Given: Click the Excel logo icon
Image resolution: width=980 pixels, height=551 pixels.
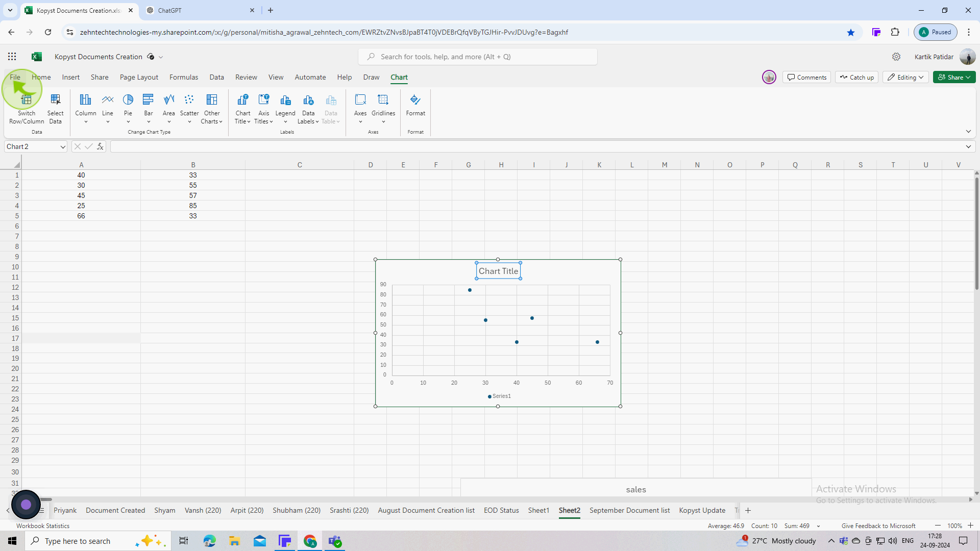Looking at the screenshot, I should tap(37, 57).
